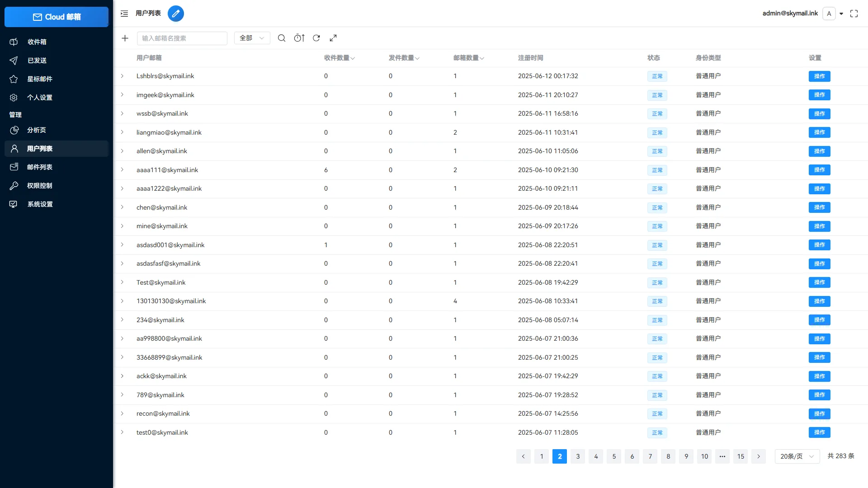The image size is (868, 488).
Task: Open admin account dropdown arrow
Action: 841,14
